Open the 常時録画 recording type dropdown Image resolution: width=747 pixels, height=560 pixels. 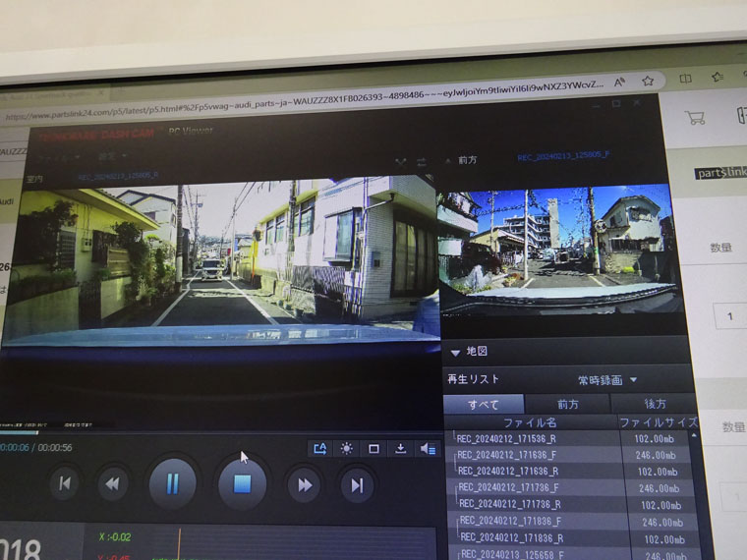pos(607,379)
